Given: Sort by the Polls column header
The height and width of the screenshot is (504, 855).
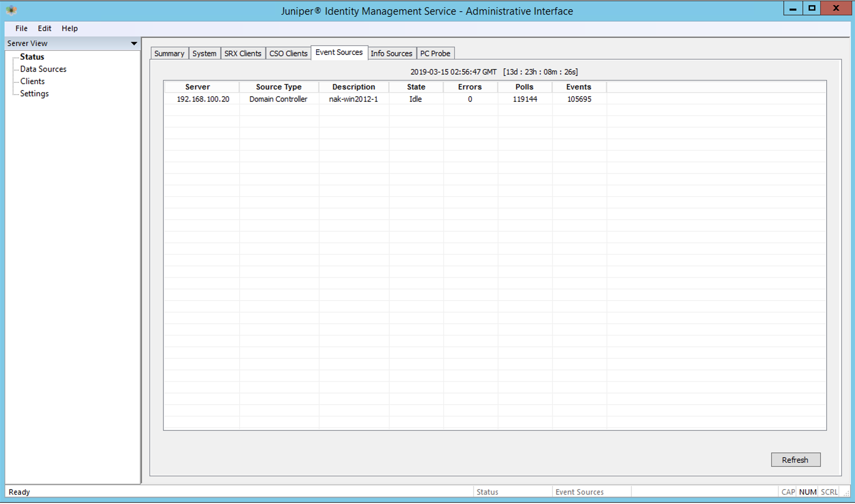Looking at the screenshot, I should click(x=525, y=87).
